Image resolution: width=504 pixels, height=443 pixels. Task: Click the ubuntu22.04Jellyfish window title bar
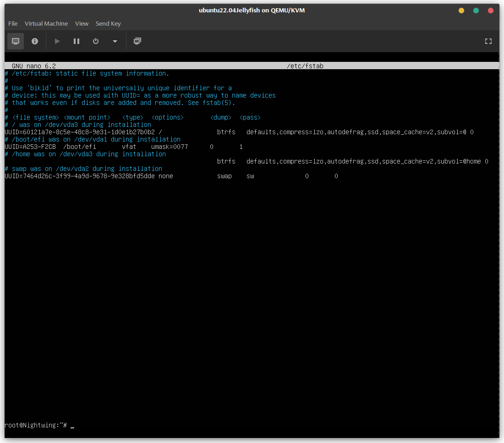(x=252, y=10)
